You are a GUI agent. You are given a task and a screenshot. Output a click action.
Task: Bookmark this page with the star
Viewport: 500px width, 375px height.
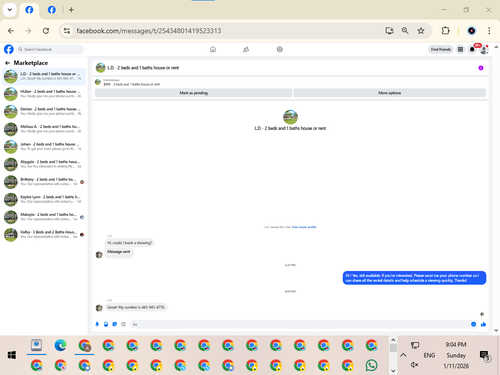click(x=421, y=31)
